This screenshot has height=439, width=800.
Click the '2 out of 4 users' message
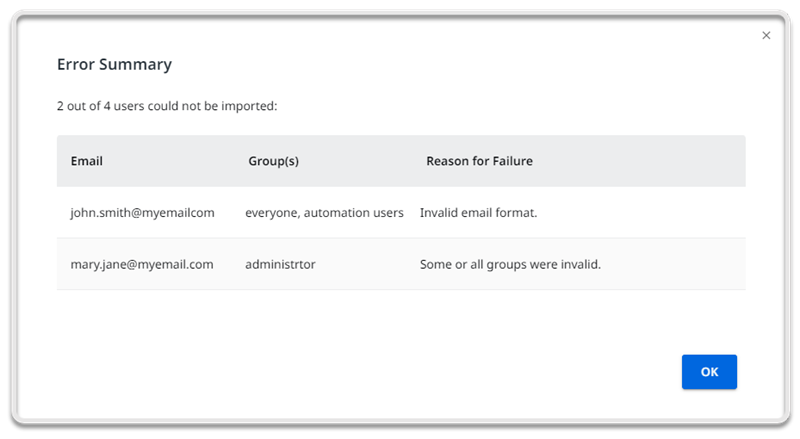(x=167, y=105)
